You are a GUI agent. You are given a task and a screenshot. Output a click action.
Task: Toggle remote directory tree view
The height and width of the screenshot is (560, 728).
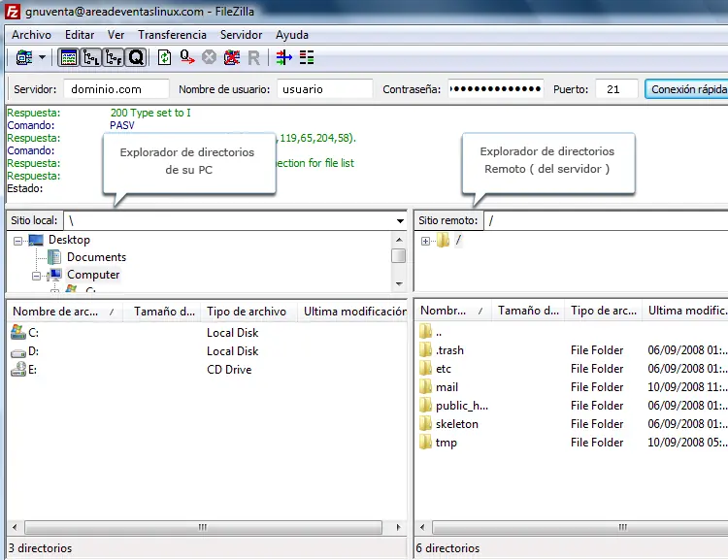(114, 57)
